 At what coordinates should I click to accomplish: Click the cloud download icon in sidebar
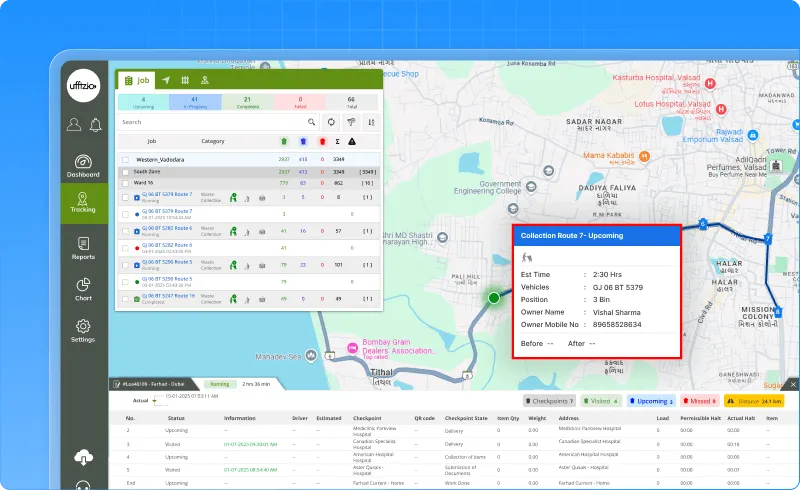tap(84, 457)
